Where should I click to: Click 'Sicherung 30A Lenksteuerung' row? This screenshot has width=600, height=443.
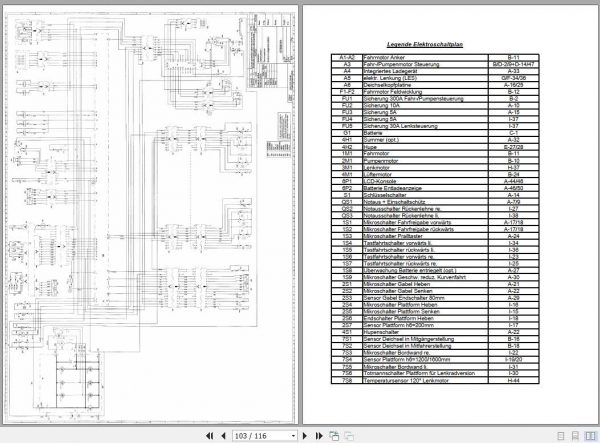435,126
